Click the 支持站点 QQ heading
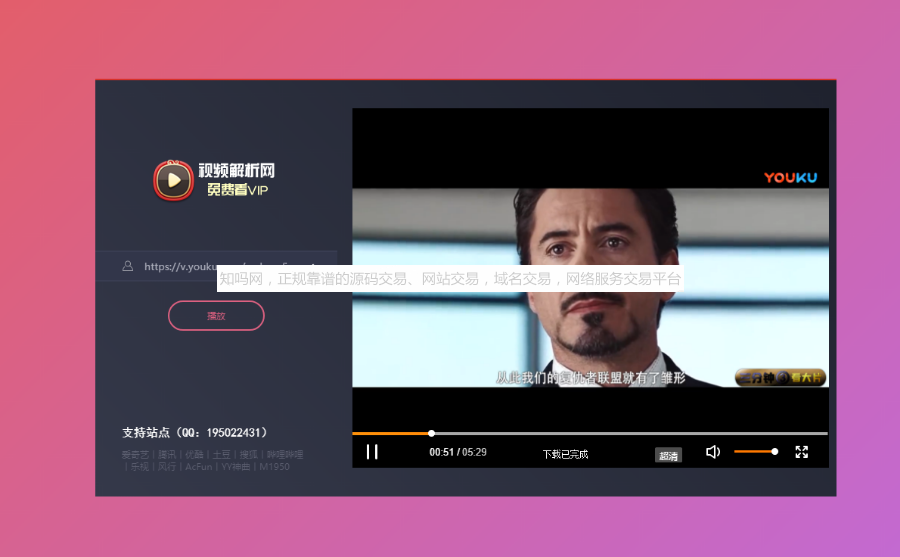The height and width of the screenshot is (557, 900). tap(194, 432)
